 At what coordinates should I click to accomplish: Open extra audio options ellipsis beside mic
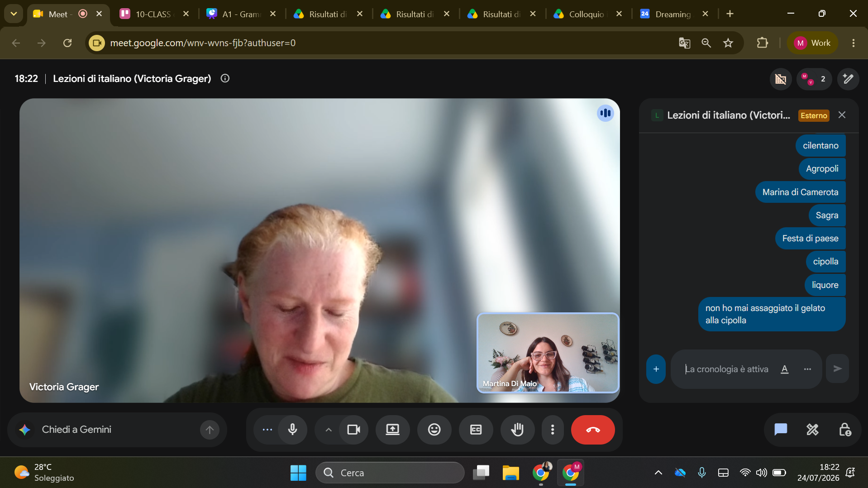pyautogui.click(x=267, y=430)
